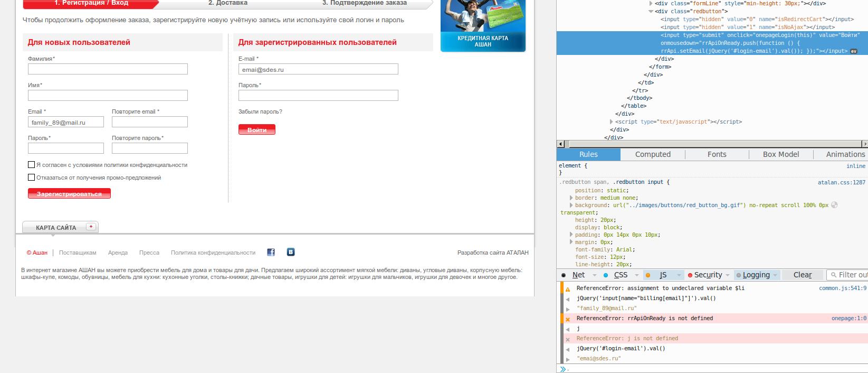868x373 pixels.
Task: Expand the div class formLine node
Action: 651,3
